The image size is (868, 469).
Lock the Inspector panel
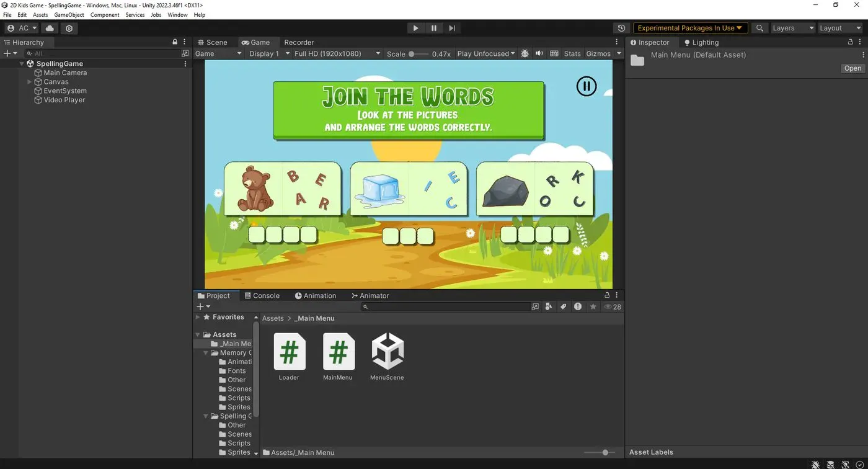851,42
